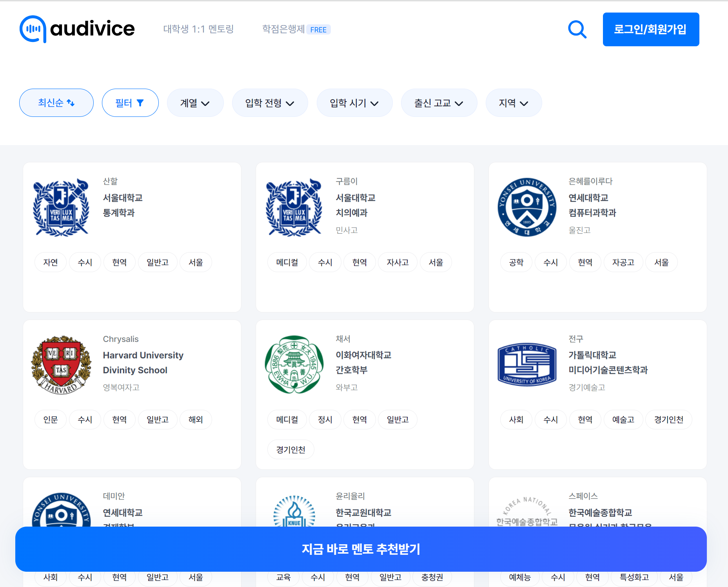Expand the 출신 고교 dropdown
This screenshot has width=728, height=587.
[x=439, y=103]
